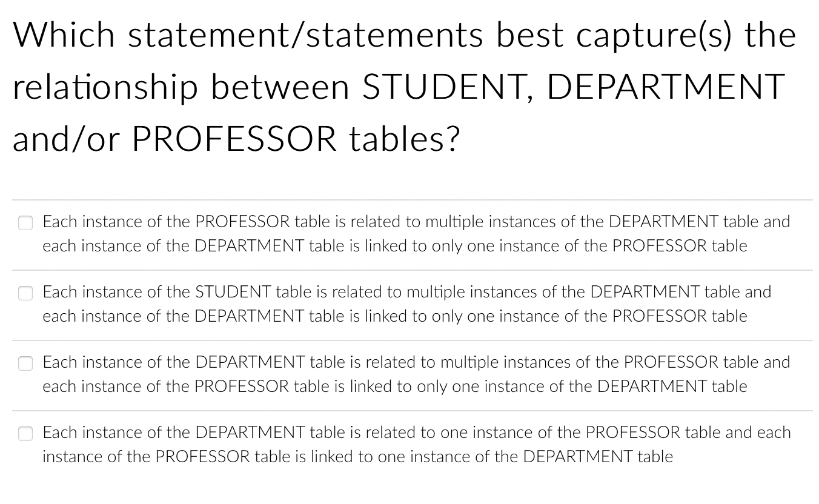Check the first answer option checkbox

click(x=25, y=223)
